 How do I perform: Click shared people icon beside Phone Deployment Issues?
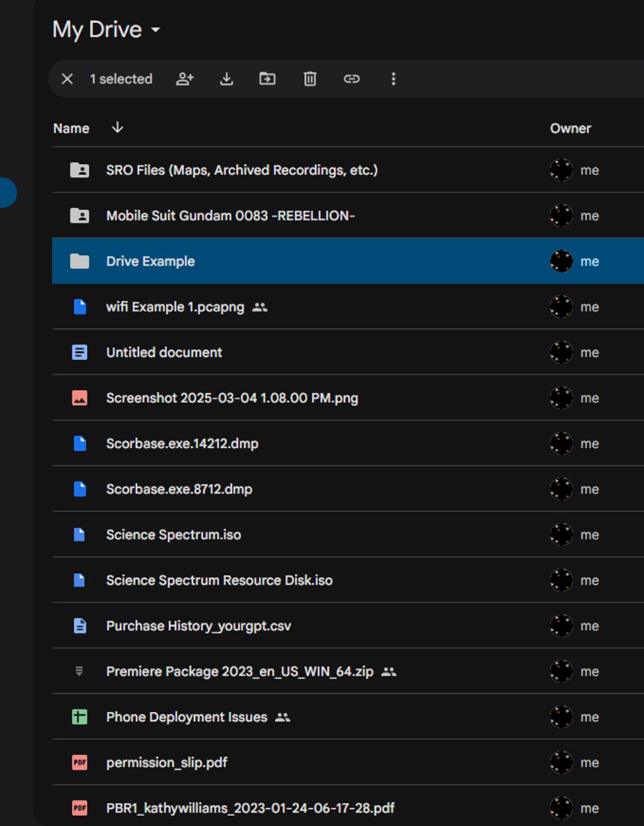coord(283,718)
